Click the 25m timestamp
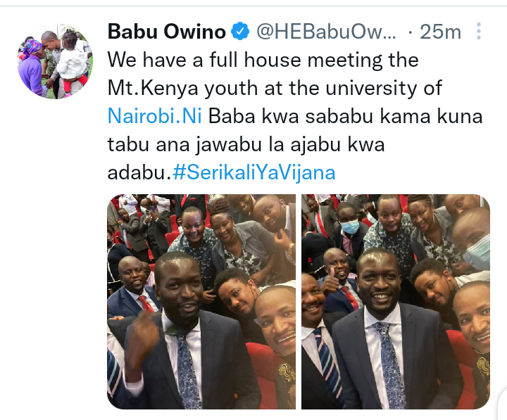Viewport: 507px width, 420px height. coord(440,32)
